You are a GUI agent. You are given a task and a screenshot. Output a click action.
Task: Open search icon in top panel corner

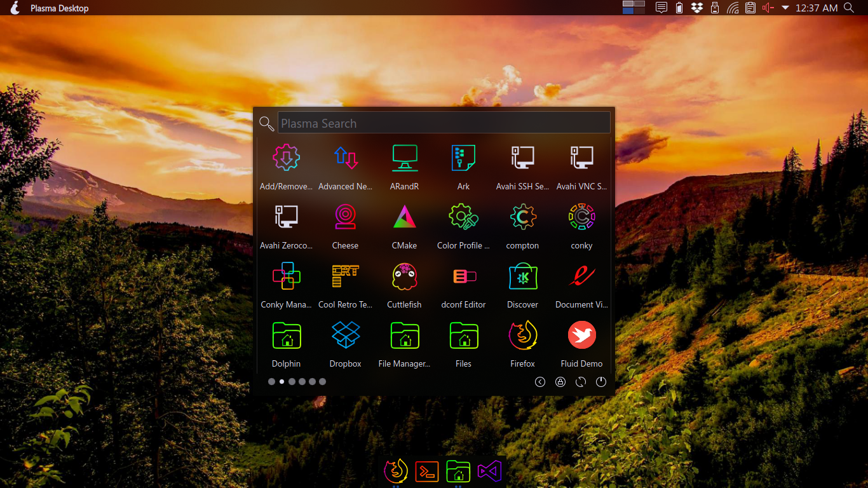click(x=849, y=8)
